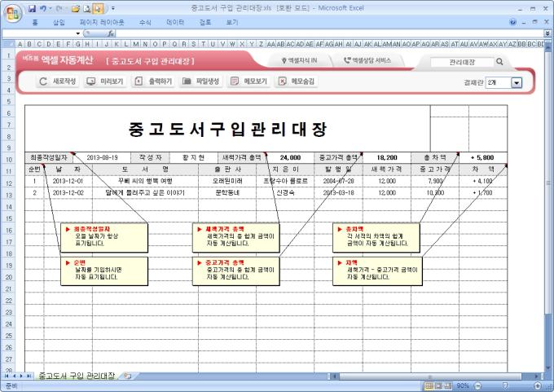Click the 관리대장 search field
This screenshot has height=392, width=554.
[462, 62]
